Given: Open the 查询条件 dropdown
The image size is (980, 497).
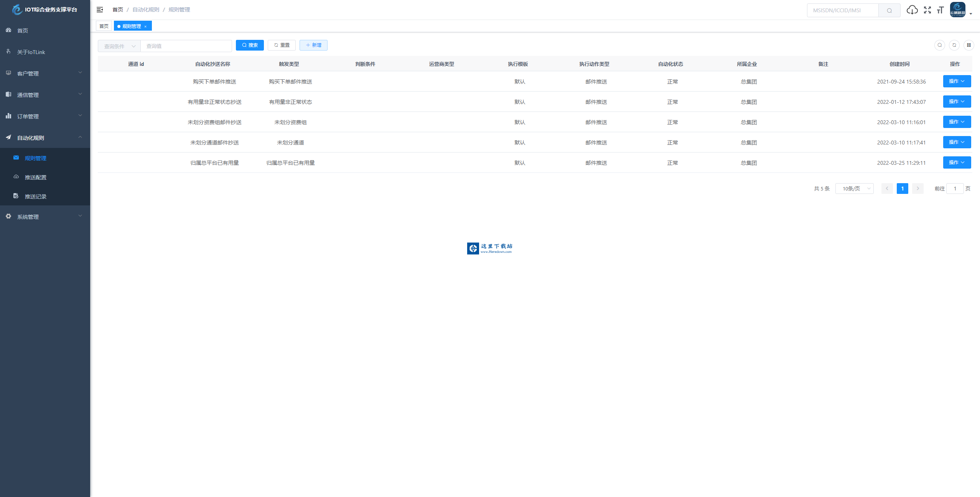Looking at the screenshot, I should pyautogui.click(x=119, y=46).
